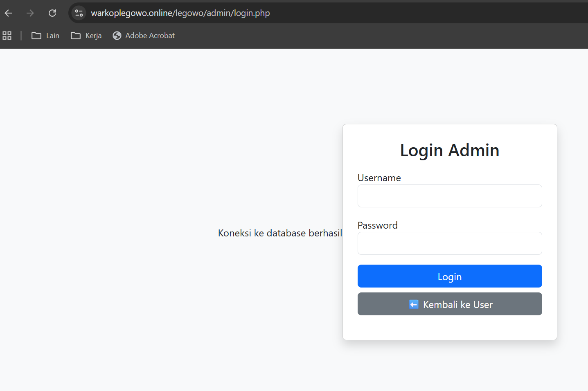
Task: Click the Koneksi ke database berhasil message
Action: coord(280,233)
